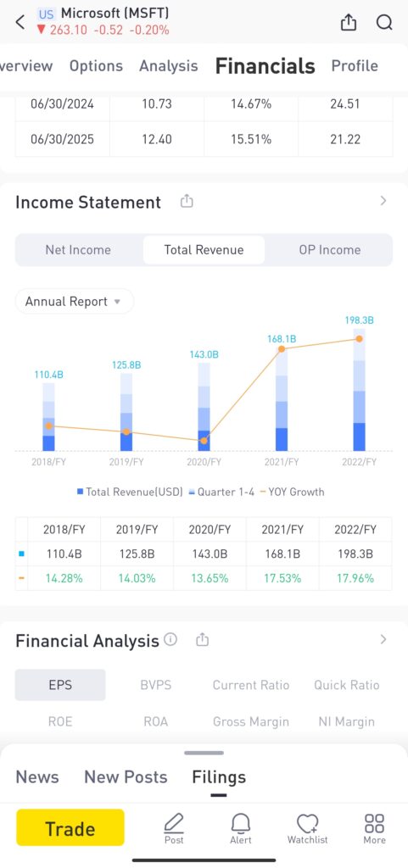Select the 110.4B table cell

pos(64,554)
